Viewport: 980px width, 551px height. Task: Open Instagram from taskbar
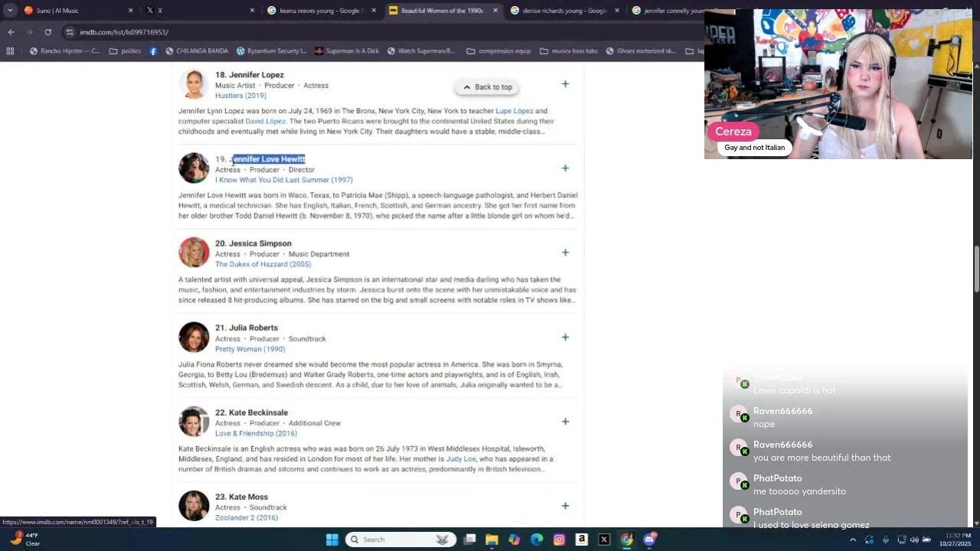click(559, 540)
